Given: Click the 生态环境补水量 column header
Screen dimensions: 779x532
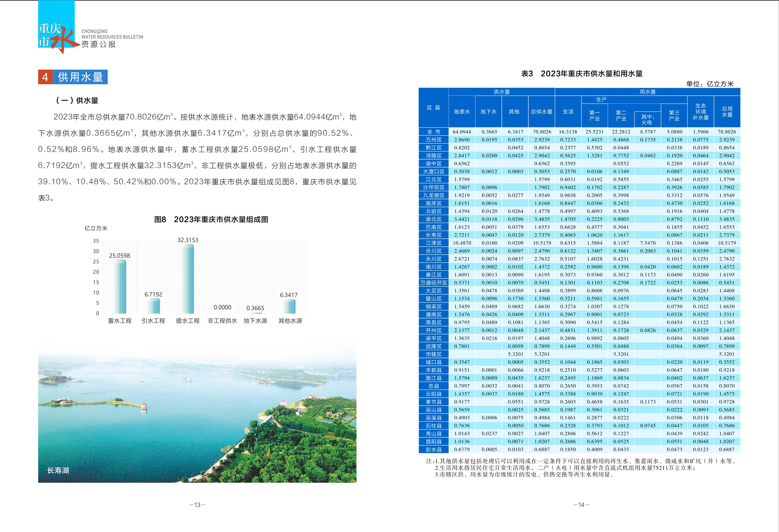Looking at the screenshot, I should pos(701,111).
